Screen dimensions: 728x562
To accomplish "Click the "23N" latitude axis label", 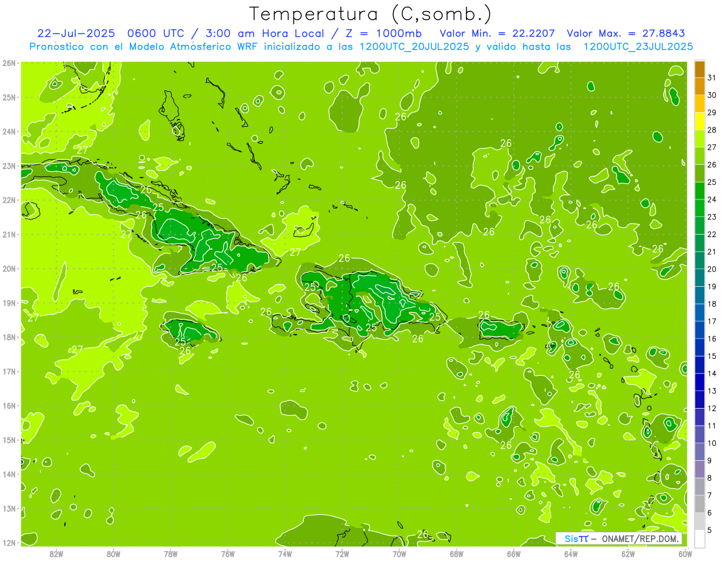I will (x=9, y=166).
